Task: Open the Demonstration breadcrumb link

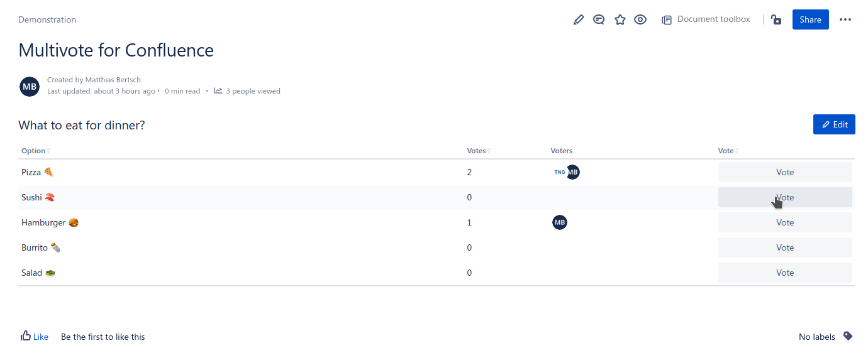Action: pos(47,19)
